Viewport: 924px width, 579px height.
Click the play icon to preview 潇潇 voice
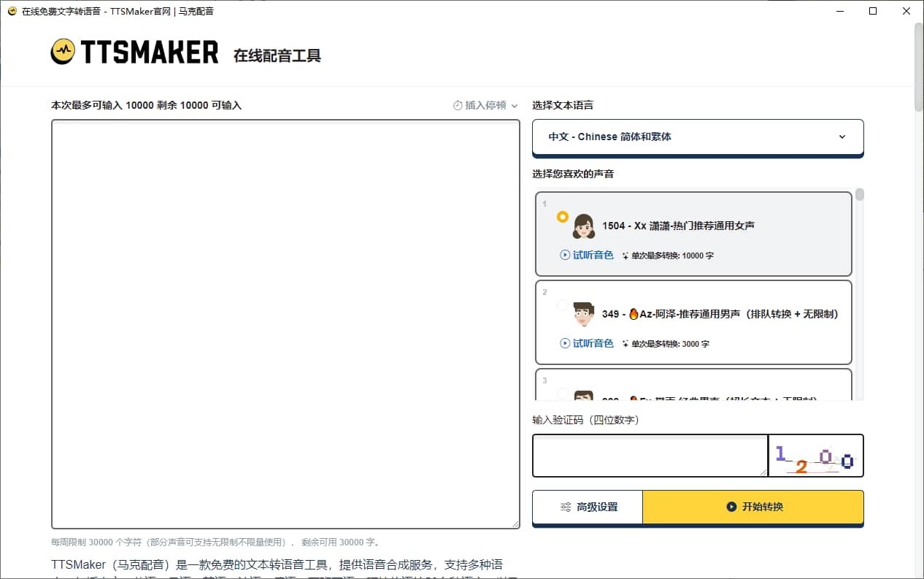pyautogui.click(x=563, y=255)
